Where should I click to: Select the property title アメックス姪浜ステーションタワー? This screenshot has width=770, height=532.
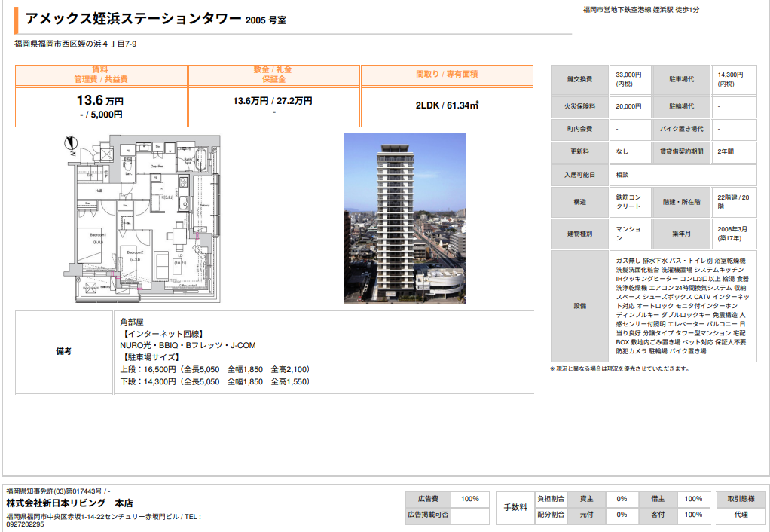click(x=133, y=19)
